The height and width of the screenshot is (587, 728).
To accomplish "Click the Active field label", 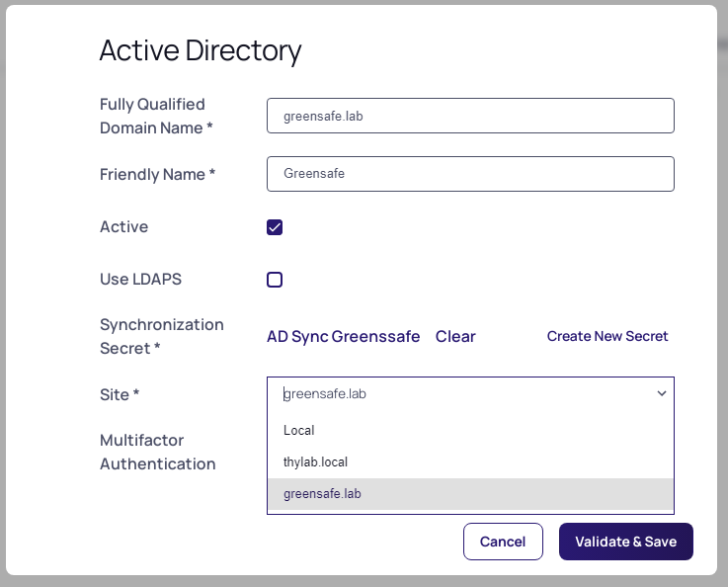I will coord(123,227).
